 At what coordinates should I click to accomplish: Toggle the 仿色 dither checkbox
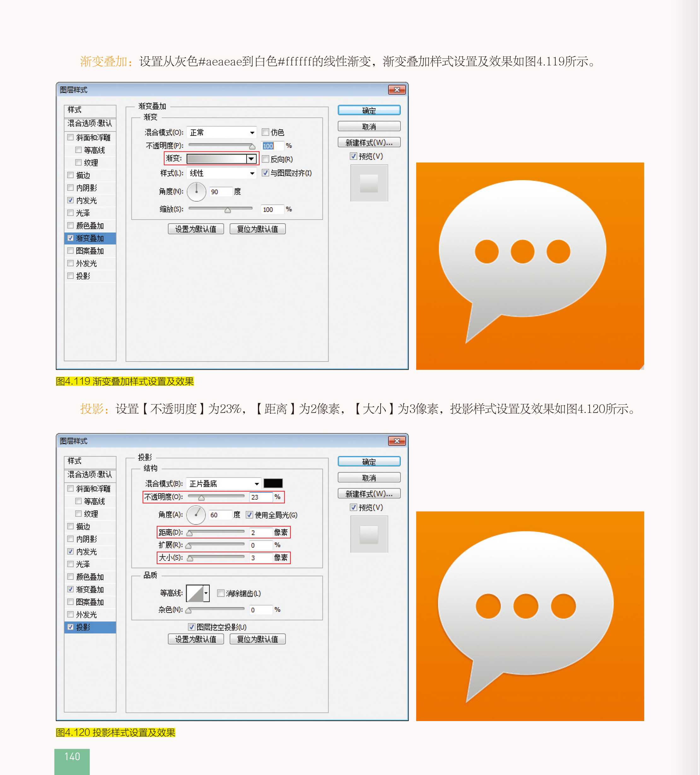(x=265, y=132)
